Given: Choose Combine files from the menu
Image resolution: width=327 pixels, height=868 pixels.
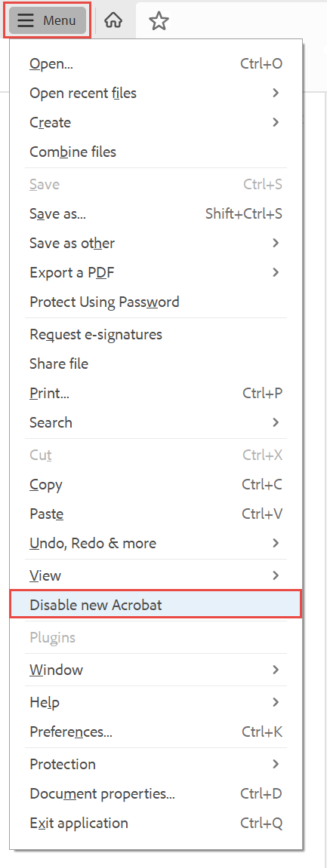Looking at the screenshot, I should pyautogui.click(x=156, y=152).
